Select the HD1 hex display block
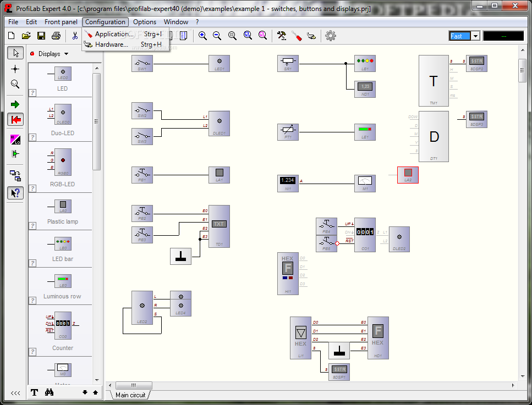 [378, 338]
